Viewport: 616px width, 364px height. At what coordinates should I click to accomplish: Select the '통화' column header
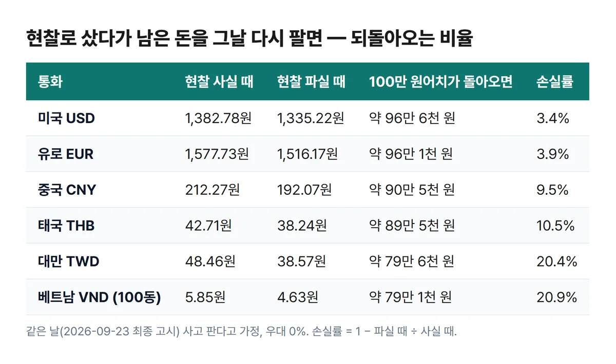50,82
